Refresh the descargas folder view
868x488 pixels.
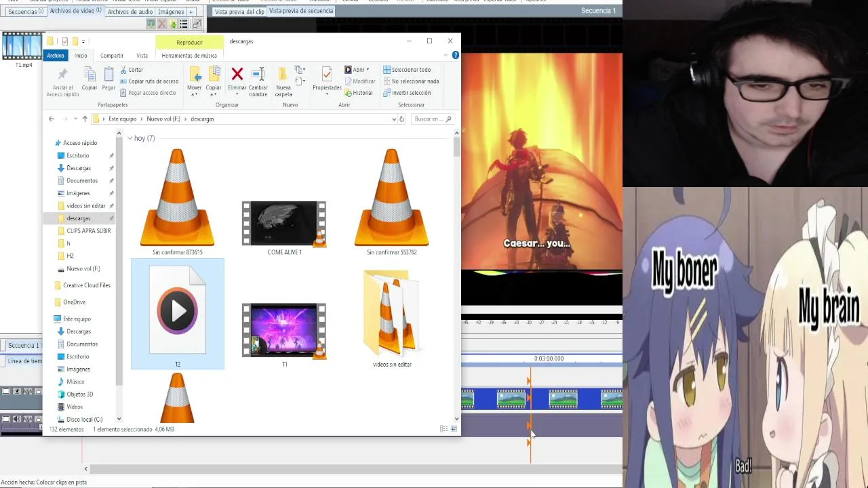[x=401, y=119]
